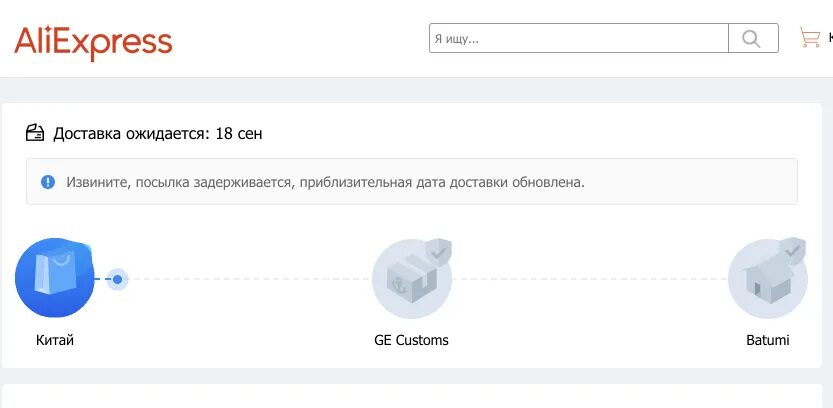833x408 pixels.
Task: Click the dashed track between Китай and GE Customs
Action: click(x=250, y=279)
